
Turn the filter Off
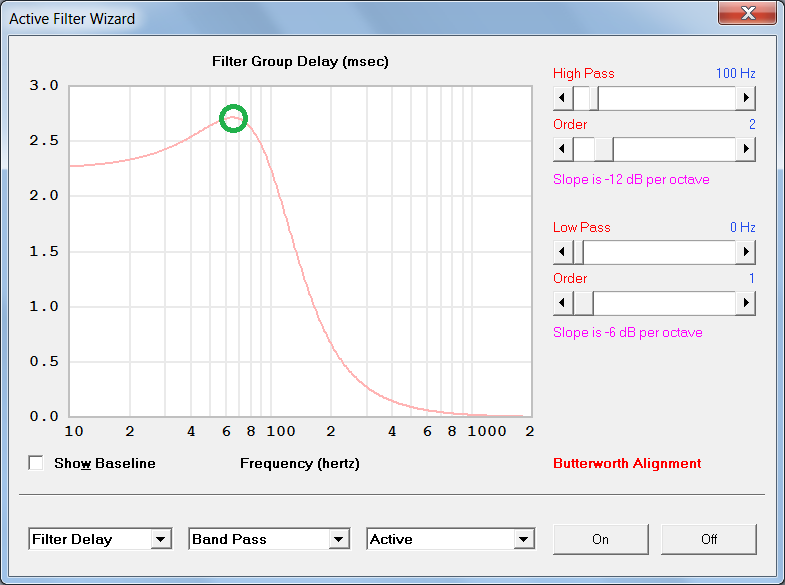coord(708,539)
